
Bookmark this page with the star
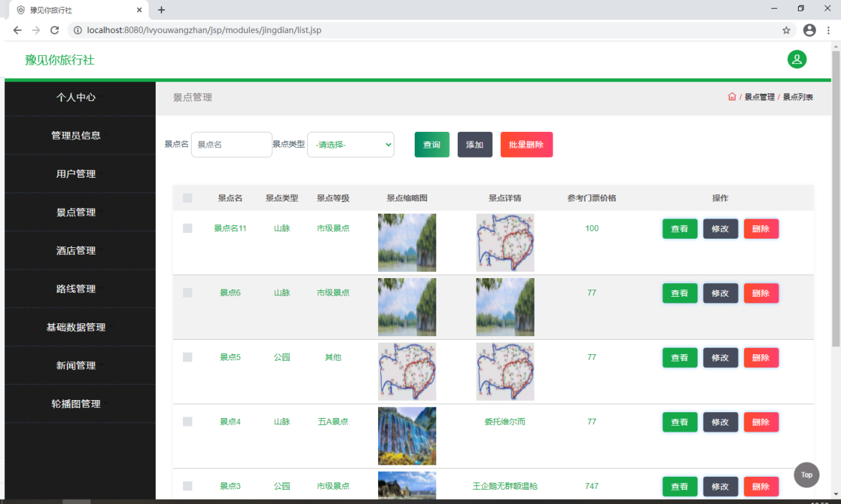click(x=786, y=30)
